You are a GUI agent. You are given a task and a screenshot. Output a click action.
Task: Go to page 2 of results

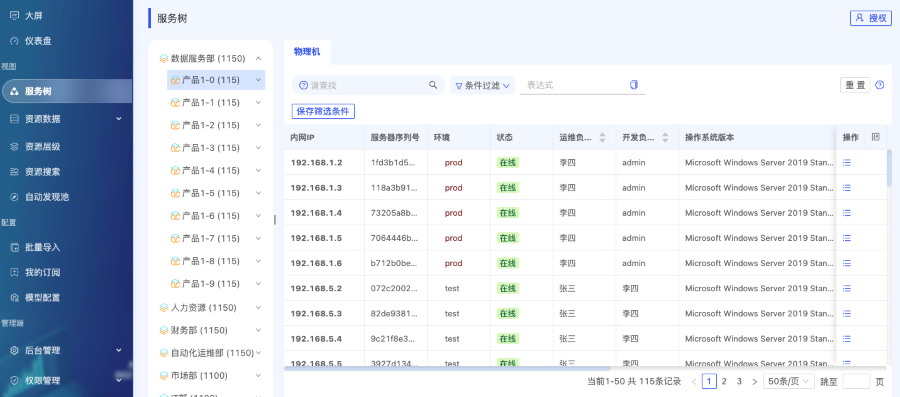[x=724, y=382]
